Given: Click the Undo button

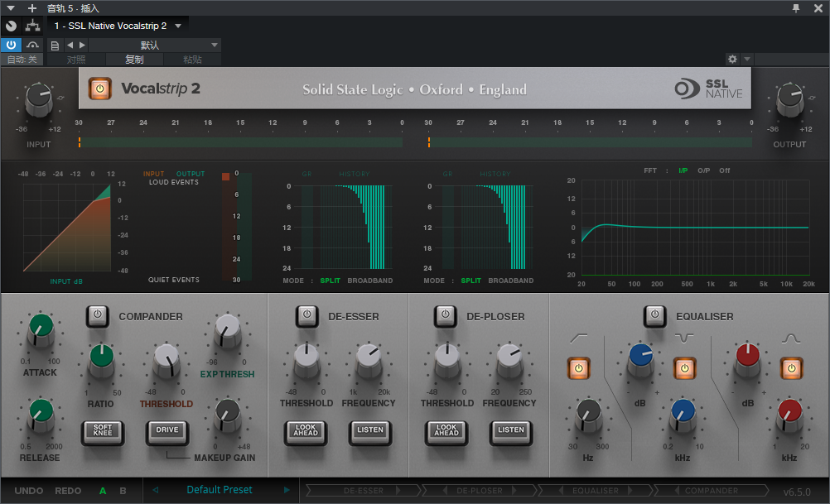Looking at the screenshot, I should click(29, 491).
